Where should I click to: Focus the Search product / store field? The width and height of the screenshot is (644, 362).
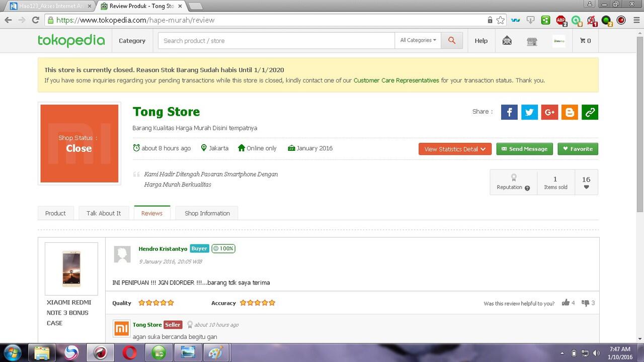[x=276, y=41]
